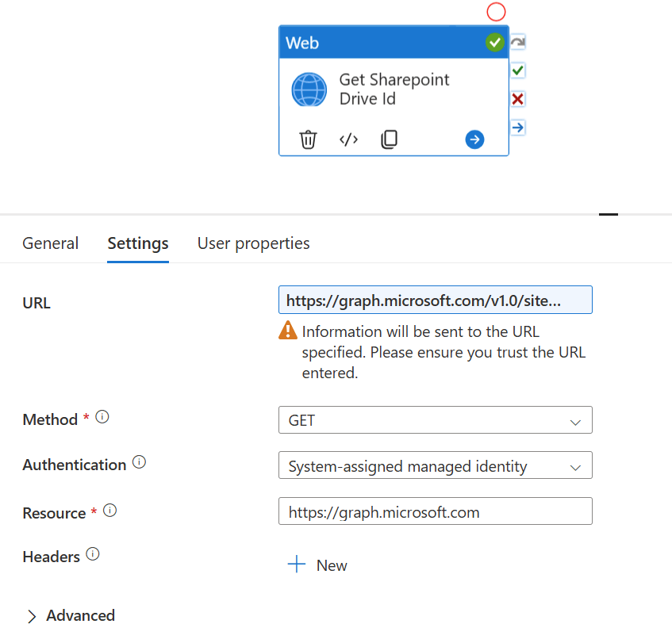Click the URL warning triangle icon

pyautogui.click(x=287, y=331)
